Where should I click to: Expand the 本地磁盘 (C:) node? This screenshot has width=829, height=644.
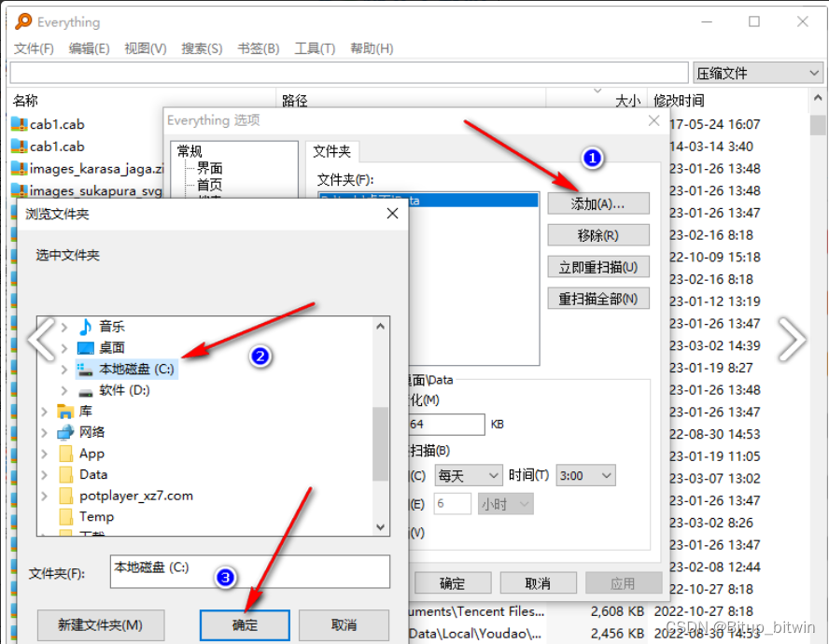[64, 370]
